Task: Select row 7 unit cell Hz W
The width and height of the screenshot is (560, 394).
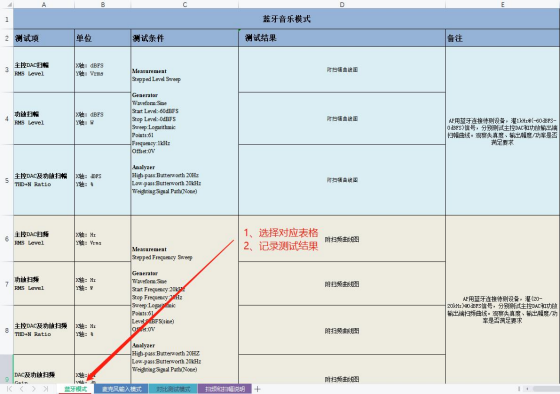Action: pos(102,284)
